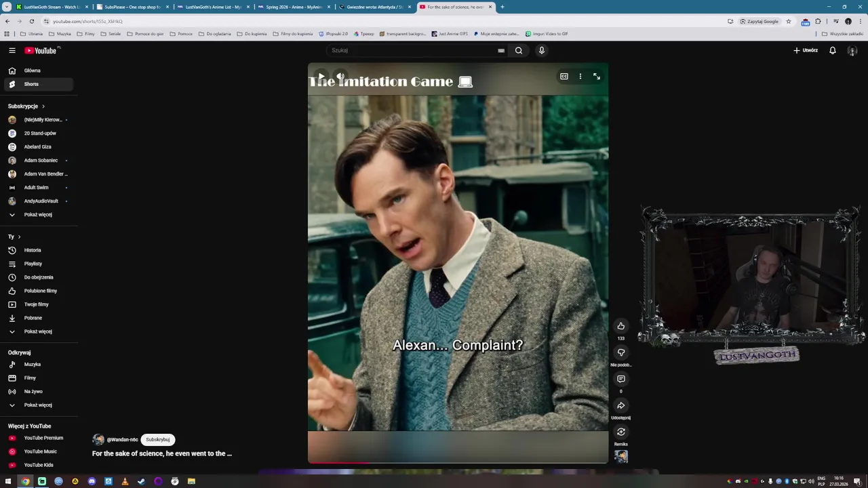Switch to the Spring 2026 Anime tab
868x488 pixels.
pos(294,7)
